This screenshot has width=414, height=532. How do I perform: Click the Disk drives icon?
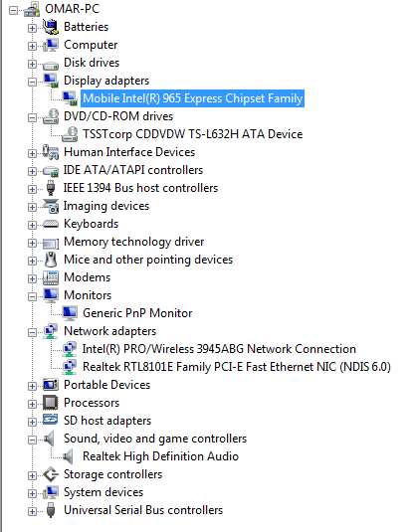coord(51,64)
